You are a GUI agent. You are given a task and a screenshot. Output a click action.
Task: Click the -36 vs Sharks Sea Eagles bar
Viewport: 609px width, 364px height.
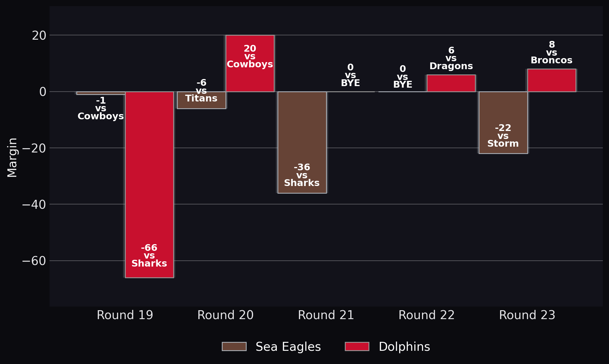click(302, 142)
